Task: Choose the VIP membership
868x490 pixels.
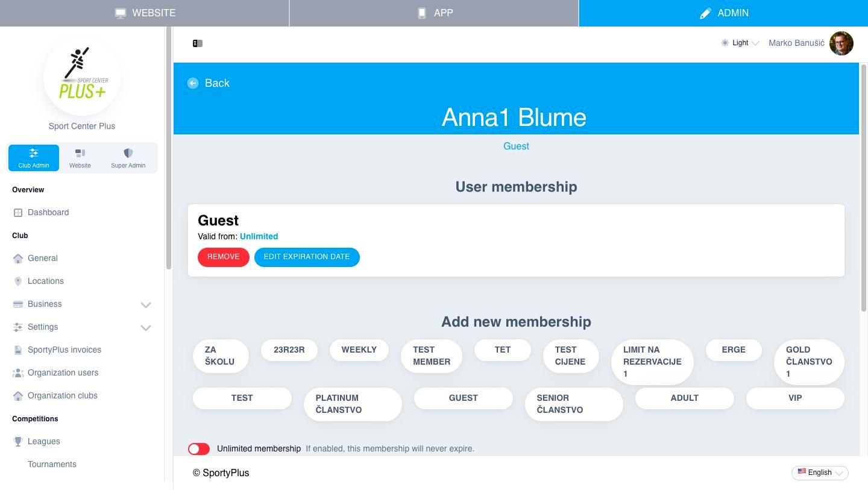Action: 795,398
